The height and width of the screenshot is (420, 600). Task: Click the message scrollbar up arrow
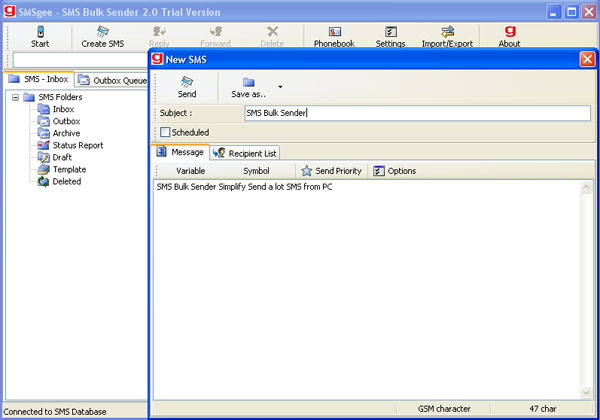click(x=586, y=187)
